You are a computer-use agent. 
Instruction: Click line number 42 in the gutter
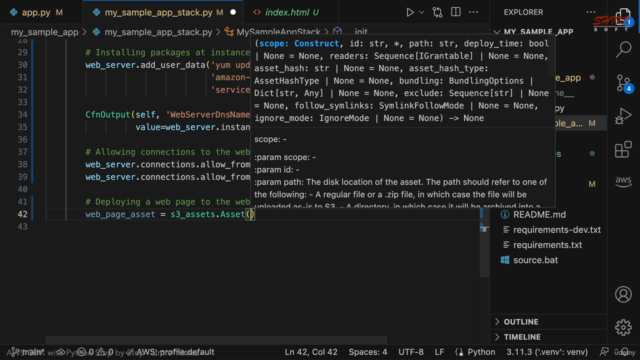pos(22,214)
